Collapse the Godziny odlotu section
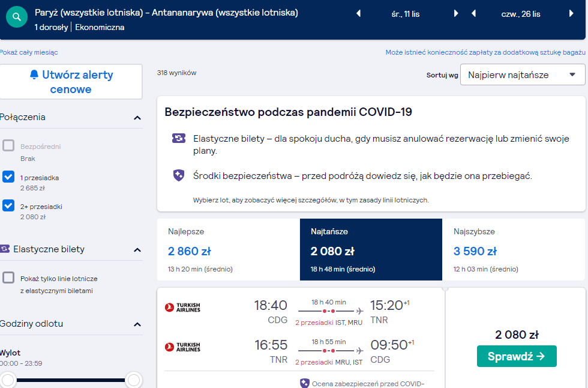Viewport: 588px width, 388px height. (x=137, y=324)
